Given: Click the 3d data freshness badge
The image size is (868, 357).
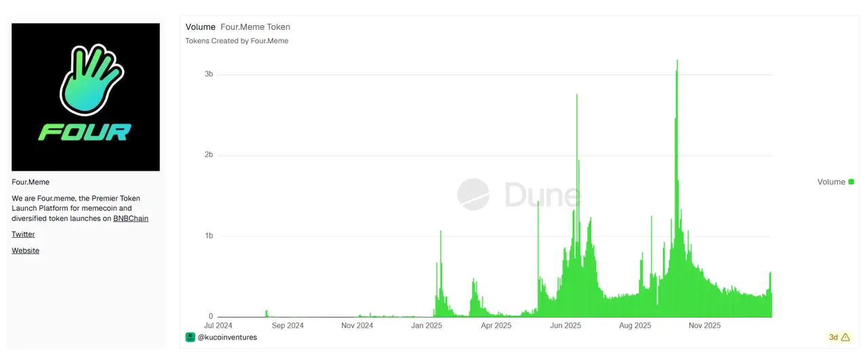Looking at the screenshot, I should [x=833, y=337].
